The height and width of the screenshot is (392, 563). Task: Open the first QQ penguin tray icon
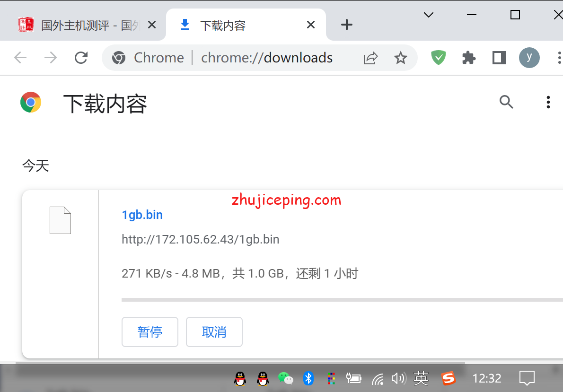tap(240, 378)
